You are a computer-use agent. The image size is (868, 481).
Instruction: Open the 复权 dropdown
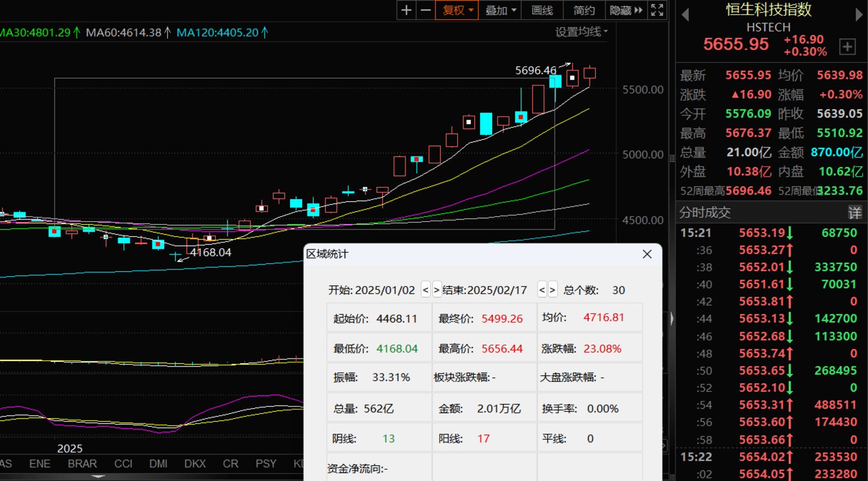point(458,10)
